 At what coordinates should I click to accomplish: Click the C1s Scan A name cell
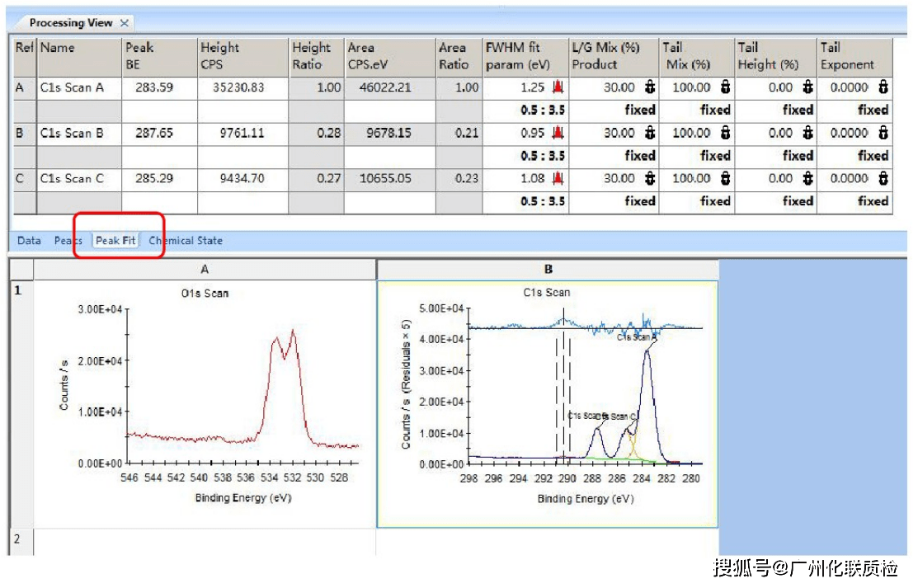pyautogui.click(x=80, y=88)
